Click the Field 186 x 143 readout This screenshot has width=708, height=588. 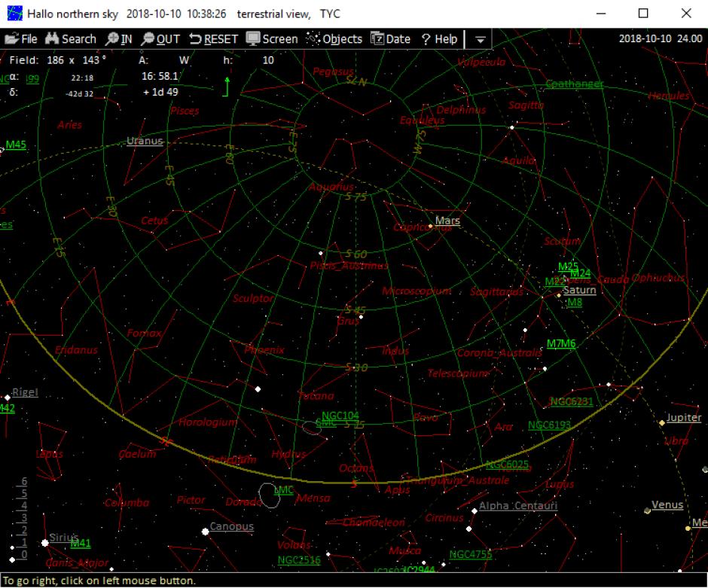[58, 60]
